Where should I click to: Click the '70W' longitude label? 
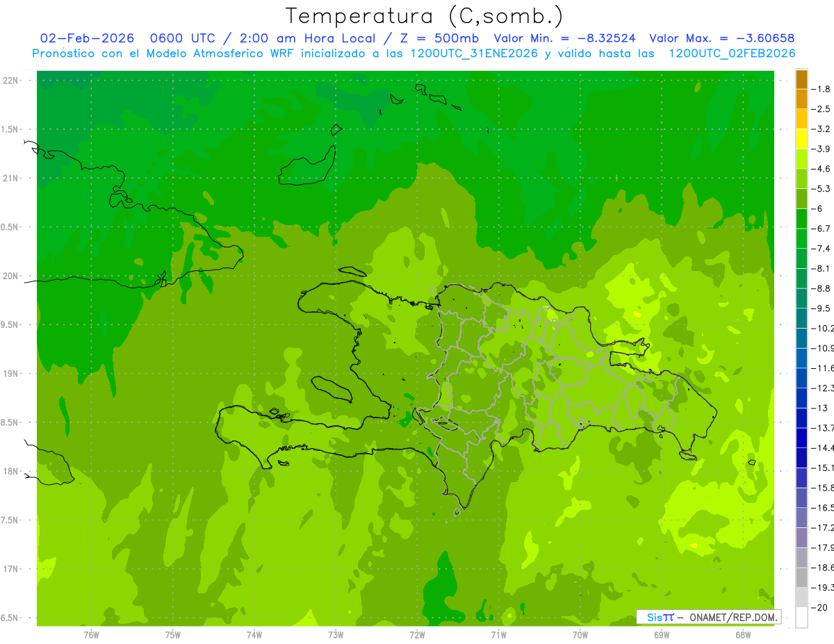click(580, 635)
